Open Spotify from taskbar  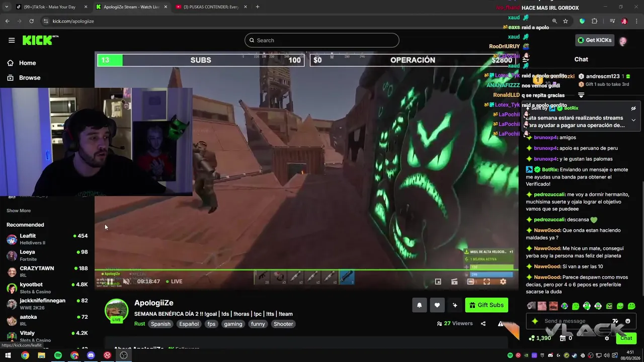click(x=58, y=355)
